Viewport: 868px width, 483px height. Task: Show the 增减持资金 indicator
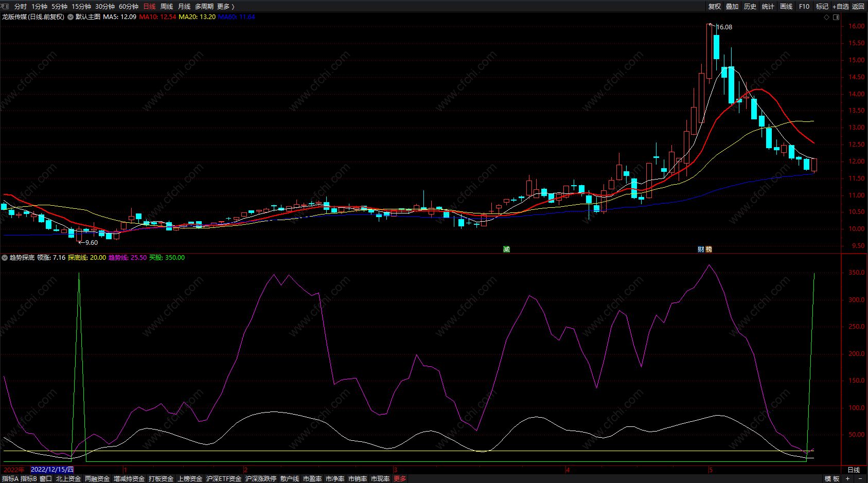[x=129, y=479]
